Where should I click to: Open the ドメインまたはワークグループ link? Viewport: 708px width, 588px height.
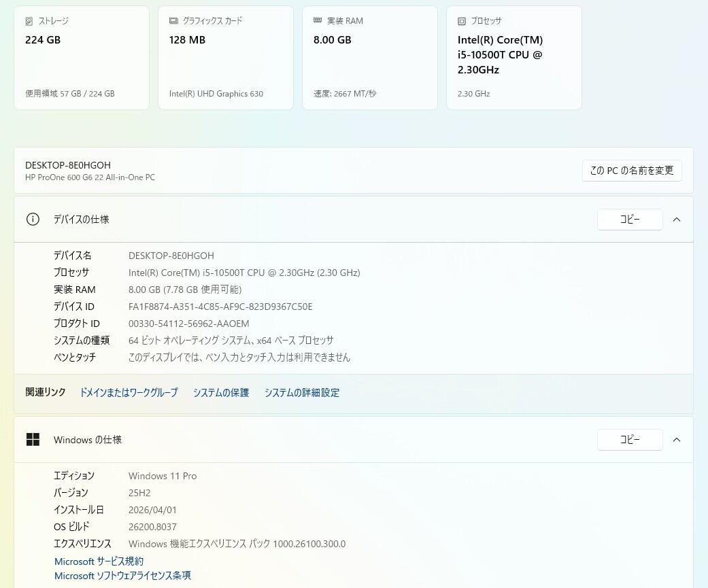(x=129, y=393)
